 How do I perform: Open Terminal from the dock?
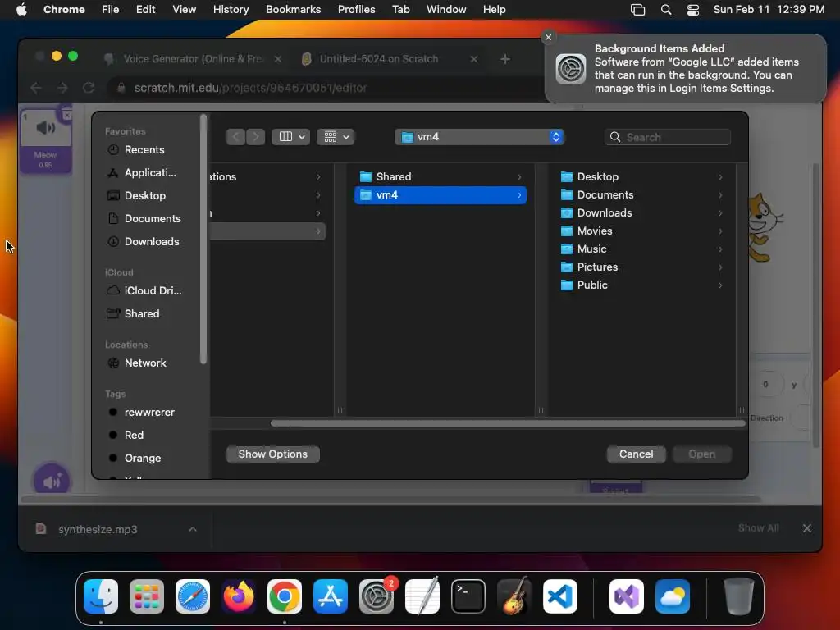[468, 596]
